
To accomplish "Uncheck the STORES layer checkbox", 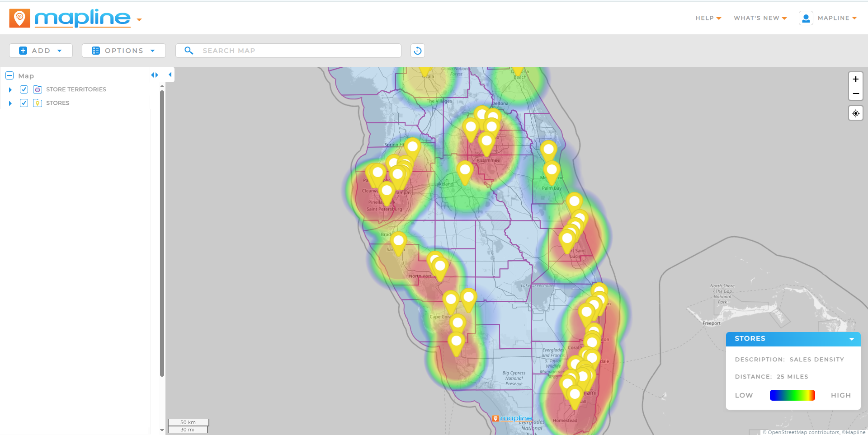I will (x=24, y=103).
